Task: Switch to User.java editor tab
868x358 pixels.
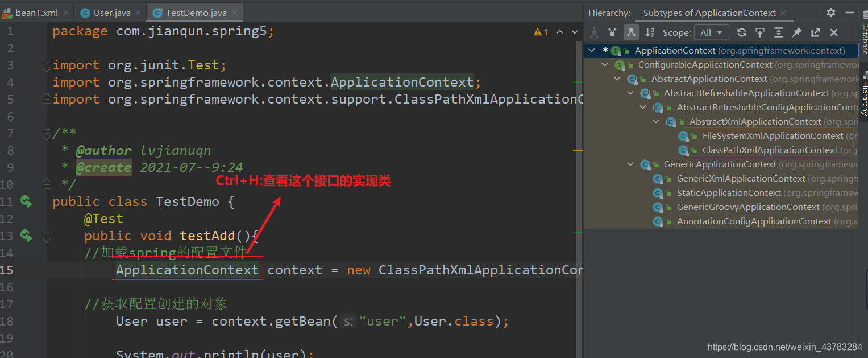Action: coord(110,13)
